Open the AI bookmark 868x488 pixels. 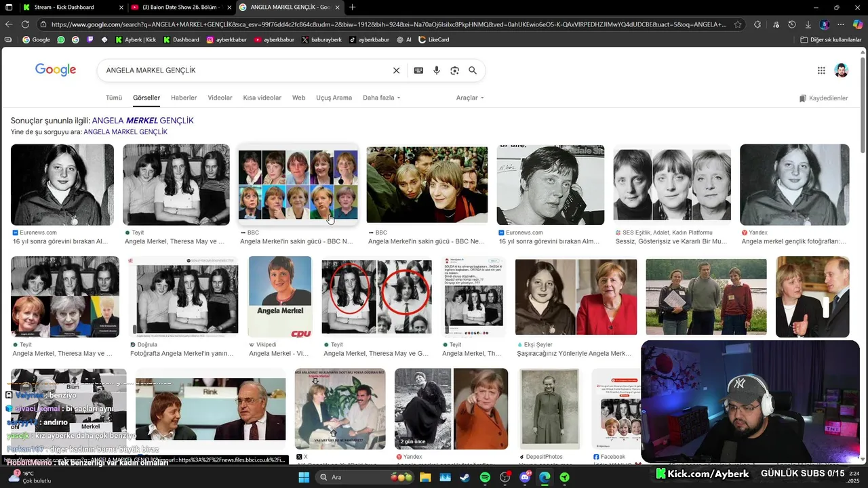tap(404, 40)
